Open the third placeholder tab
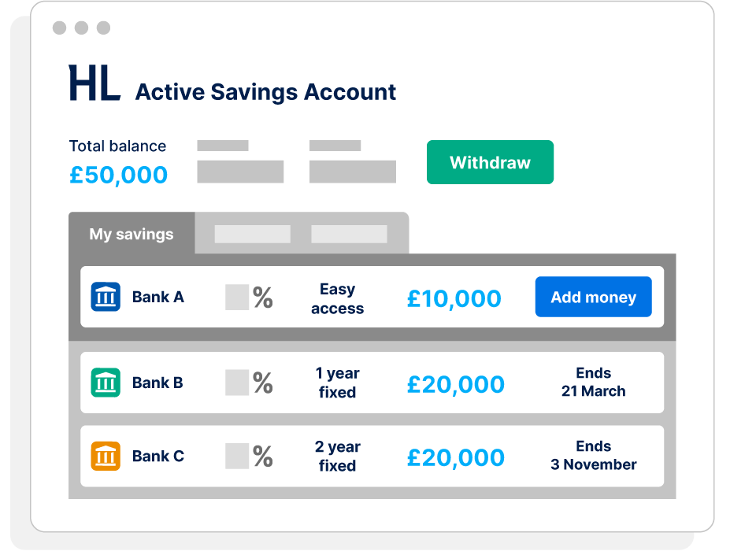The width and height of the screenshot is (756, 551). pyautogui.click(x=349, y=234)
